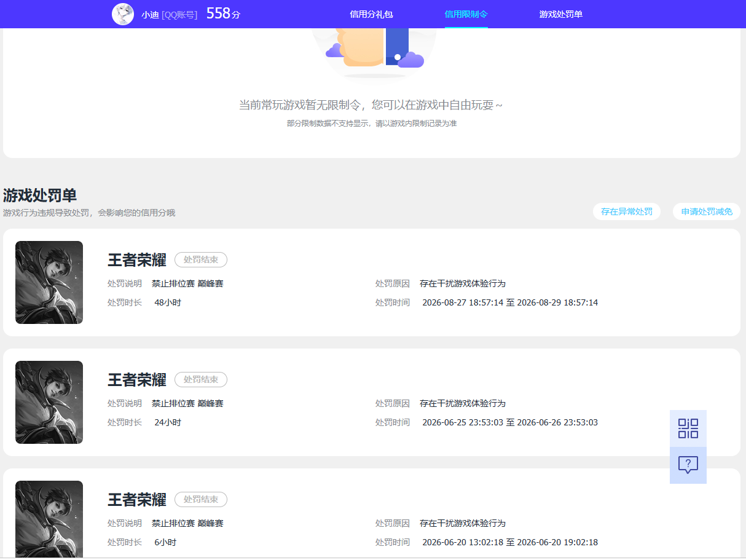Click the 存在异常处罚 button

(627, 211)
